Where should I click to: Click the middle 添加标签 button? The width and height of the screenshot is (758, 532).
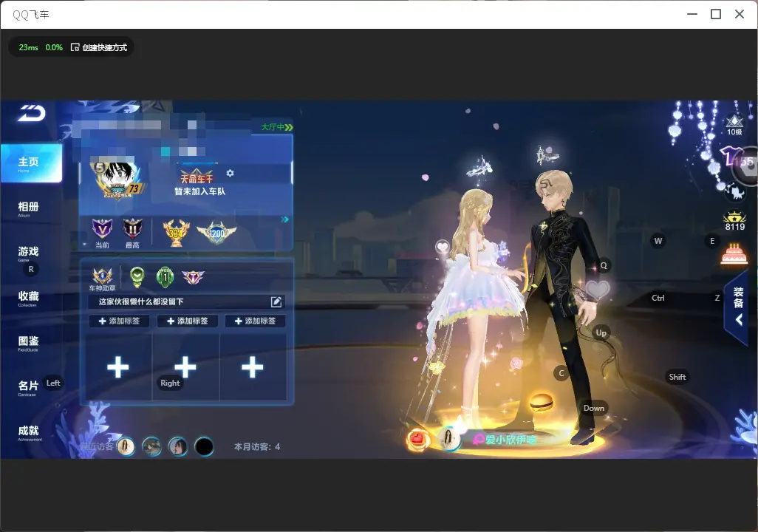(x=187, y=321)
